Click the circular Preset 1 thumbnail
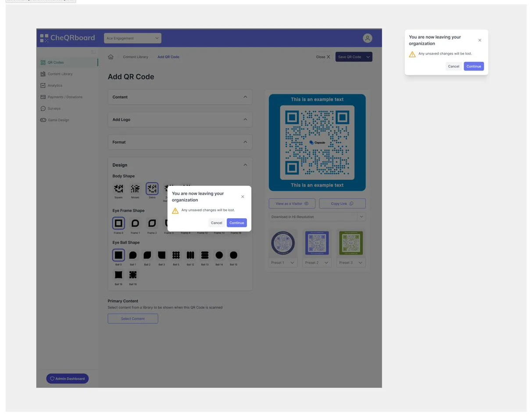 [x=283, y=243]
